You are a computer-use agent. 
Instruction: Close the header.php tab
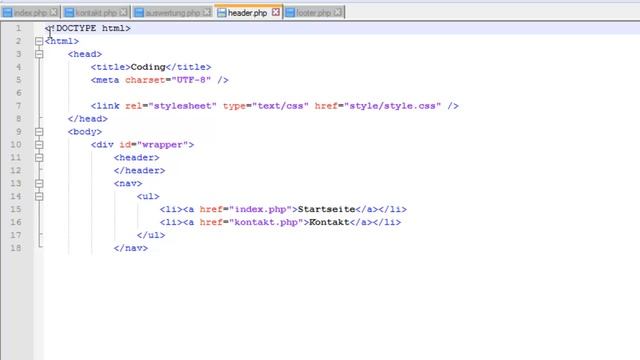point(276,12)
